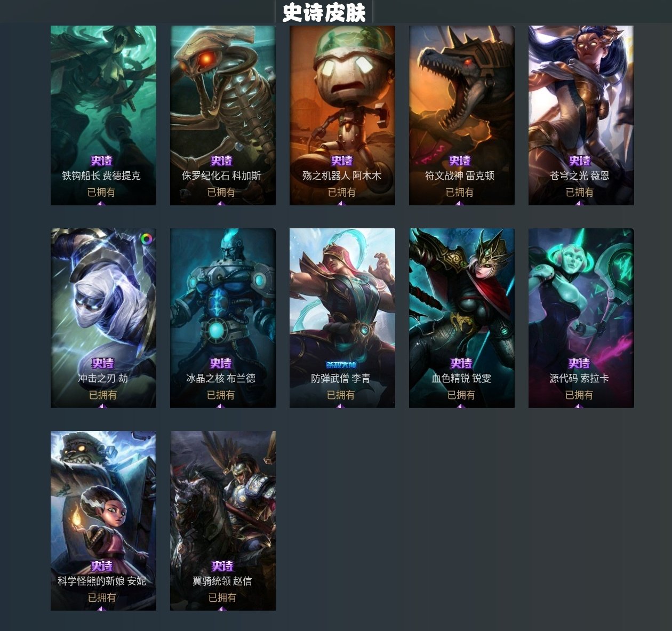This screenshot has height=631, width=672.
Task: Click the skin name text 血色精锐 锐雯
Action: coord(461,378)
